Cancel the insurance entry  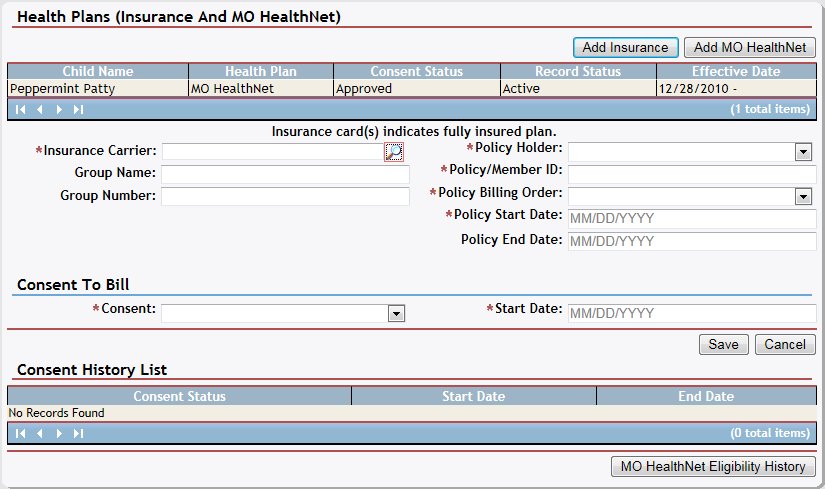784,344
